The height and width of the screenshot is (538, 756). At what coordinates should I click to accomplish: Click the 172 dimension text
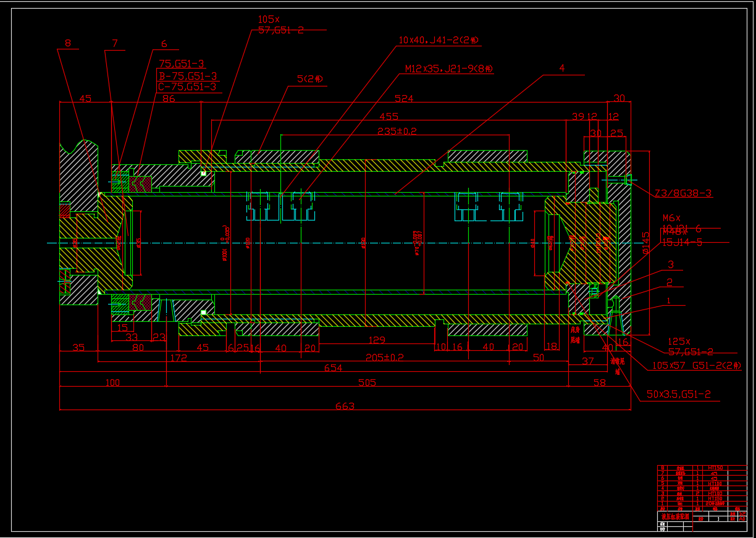click(x=178, y=358)
